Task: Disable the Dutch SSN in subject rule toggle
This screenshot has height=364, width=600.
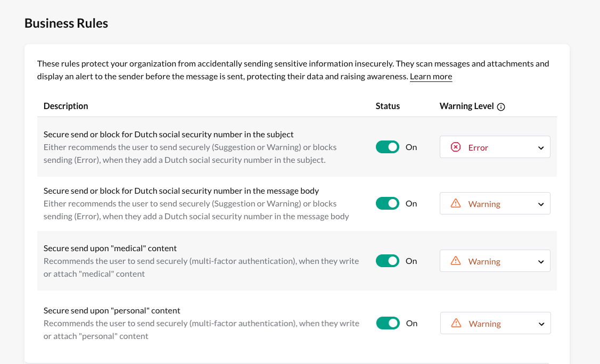Action: [x=388, y=147]
